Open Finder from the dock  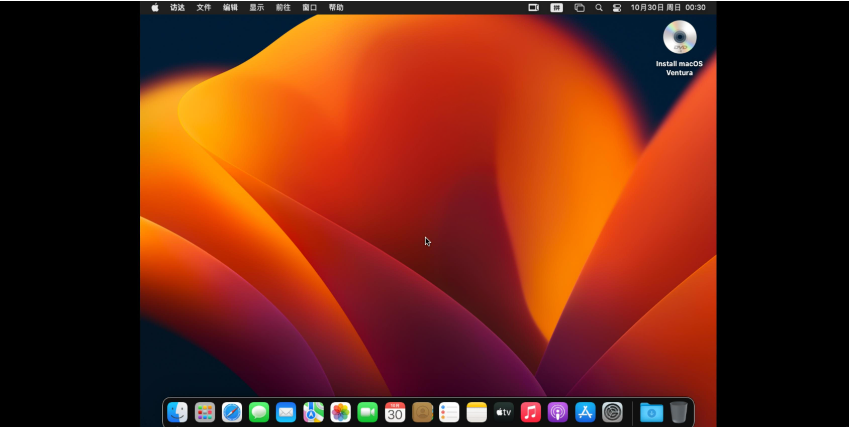tap(177, 412)
